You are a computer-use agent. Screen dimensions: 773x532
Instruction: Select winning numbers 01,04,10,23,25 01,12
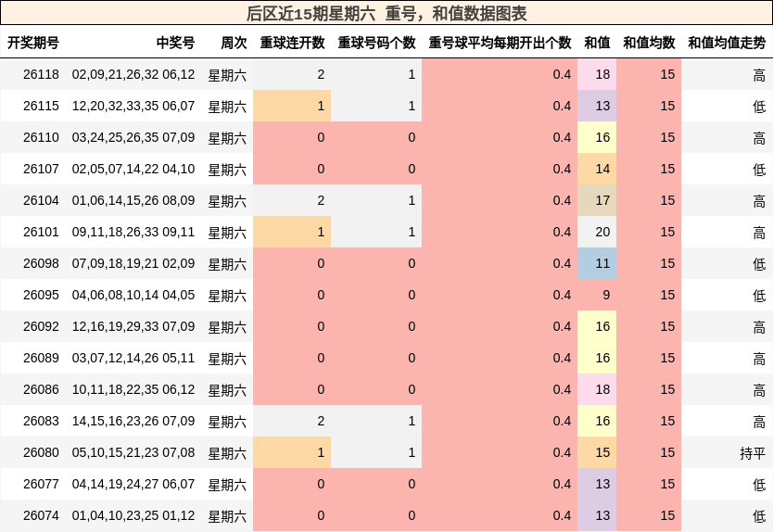(133, 516)
